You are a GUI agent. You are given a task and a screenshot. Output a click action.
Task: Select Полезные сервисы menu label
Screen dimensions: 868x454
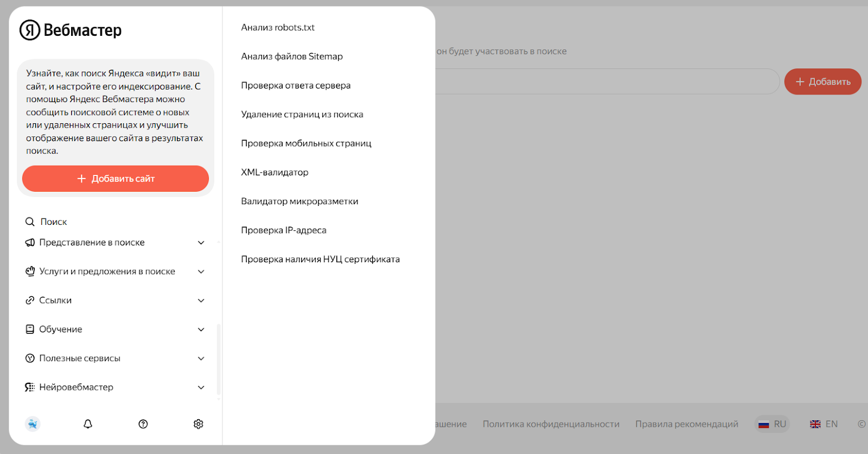pos(80,358)
